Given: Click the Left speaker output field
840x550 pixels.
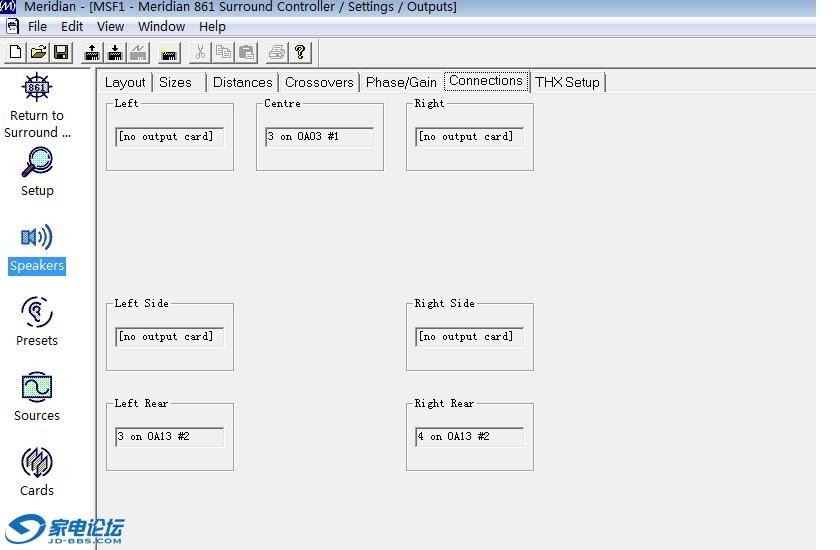Looking at the screenshot, I should tap(169, 137).
